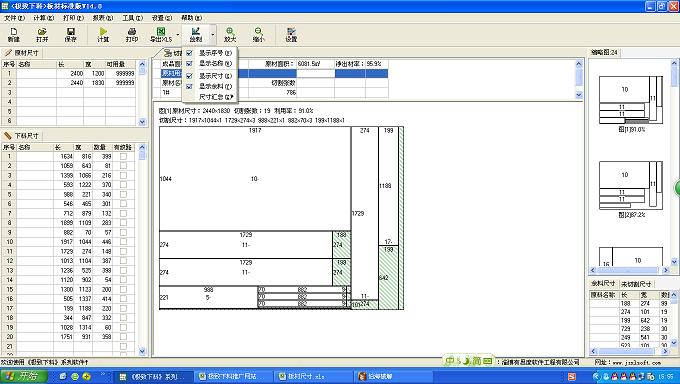Viewport: 680px width, 384px height.
Task: Collapse the dropdown arrow next to 绘制
Action: (212, 35)
